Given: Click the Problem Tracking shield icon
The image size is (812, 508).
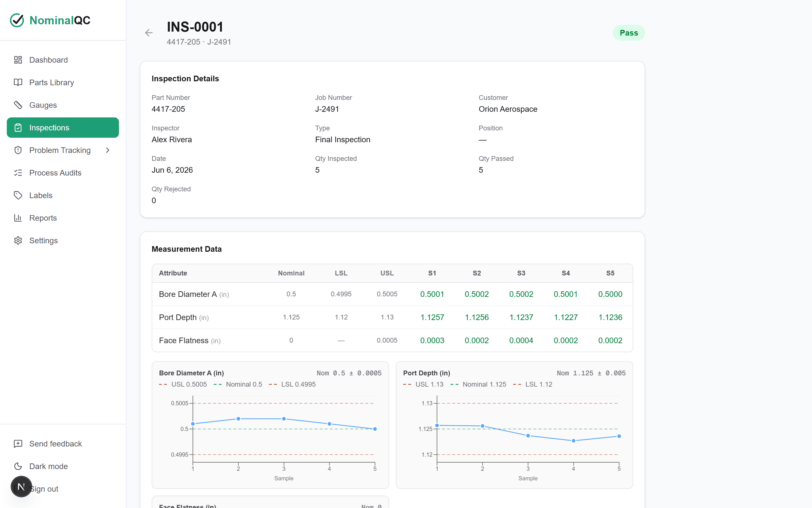Looking at the screenshot, I should (x=18, y=150).
